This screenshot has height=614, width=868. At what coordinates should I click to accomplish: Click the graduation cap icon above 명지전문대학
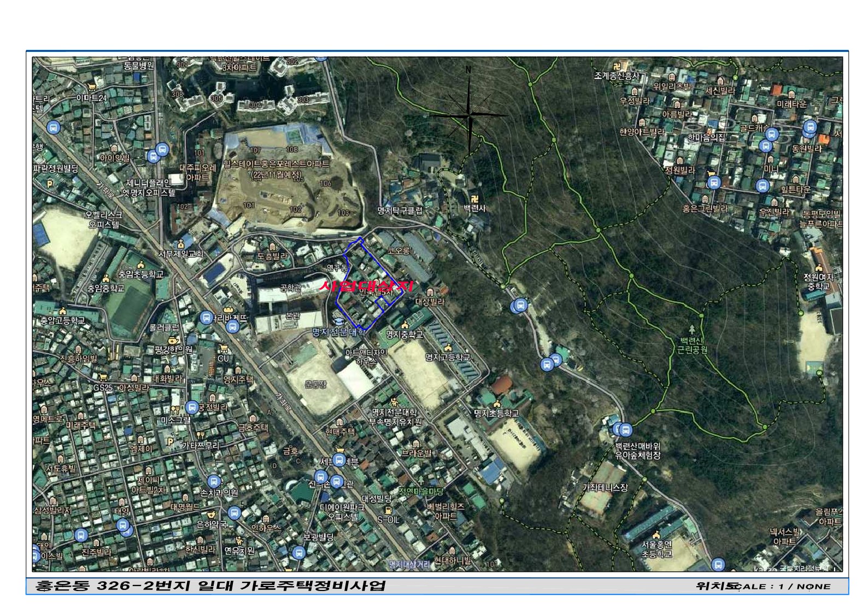pos(338,321)
